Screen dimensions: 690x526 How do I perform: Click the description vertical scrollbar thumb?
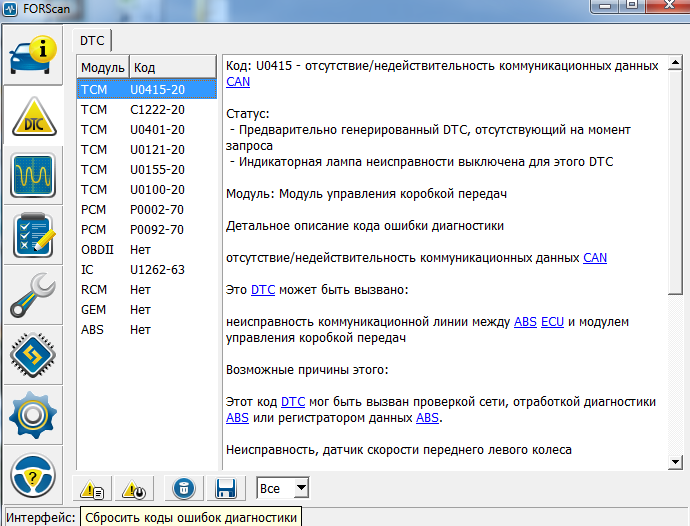click(x=675, y=182)
